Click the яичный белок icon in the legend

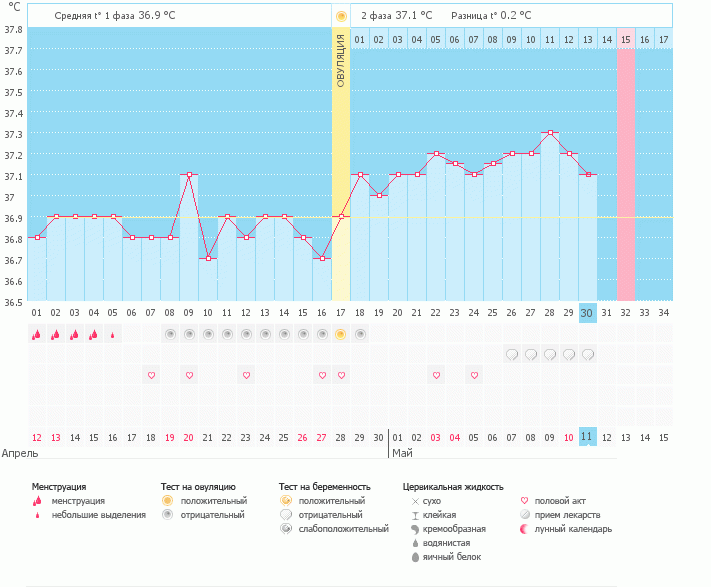(415, 557)
